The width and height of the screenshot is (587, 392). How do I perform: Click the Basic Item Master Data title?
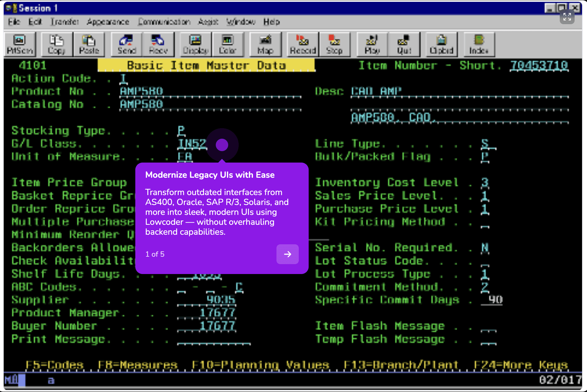207,65
